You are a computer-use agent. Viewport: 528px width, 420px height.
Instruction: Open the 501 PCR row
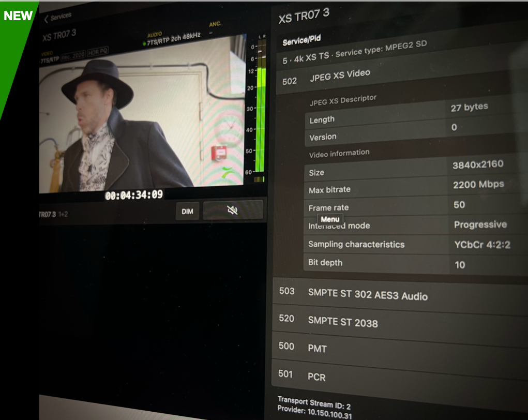pos(316,377)
